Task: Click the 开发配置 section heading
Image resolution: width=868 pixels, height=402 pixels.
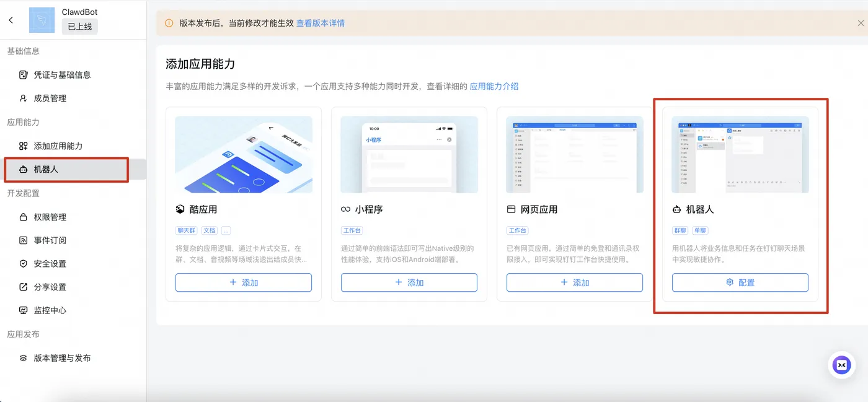Action: (x=24, y=193)
